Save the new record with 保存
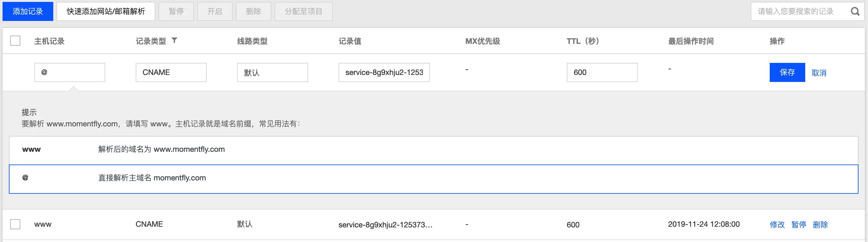This screenshot has height=242, width=868. pyautogui.click(x=787, y=72)
